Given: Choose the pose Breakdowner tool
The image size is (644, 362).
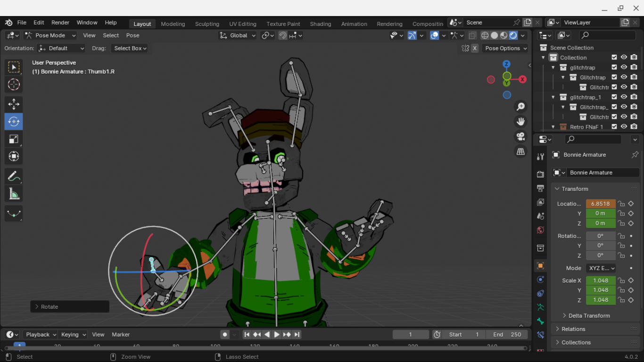Looking at the screenshot, I should pyautogui.click(x=14, y=214).
